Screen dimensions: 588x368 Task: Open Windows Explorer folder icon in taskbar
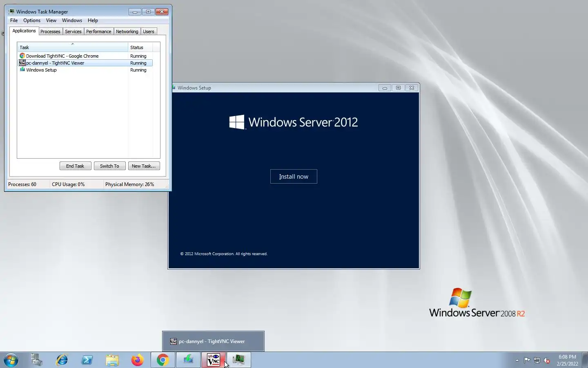[x=112, y=360]
